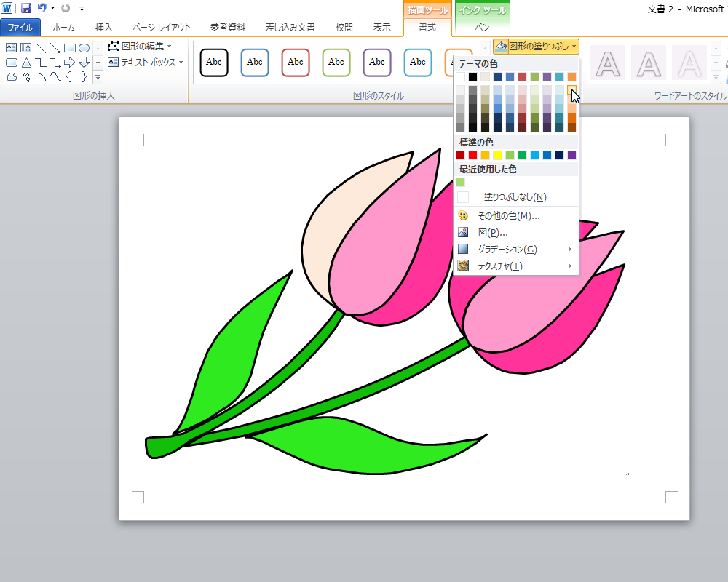Choose 塗りつぶしなし option

coord(515,197)
